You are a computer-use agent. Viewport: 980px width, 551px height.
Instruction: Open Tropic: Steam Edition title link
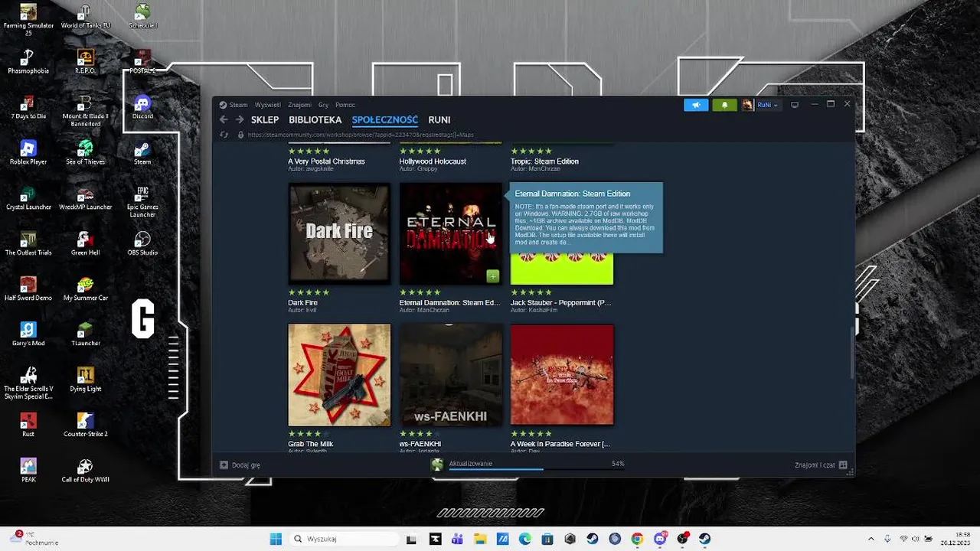pyautogui.click(x=544, y=161)
